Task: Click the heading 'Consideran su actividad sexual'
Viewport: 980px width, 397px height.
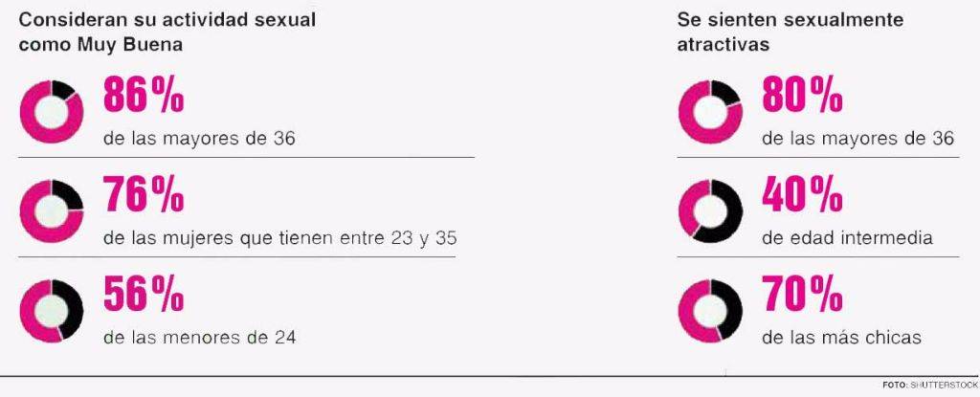Action: click(167, 20)
